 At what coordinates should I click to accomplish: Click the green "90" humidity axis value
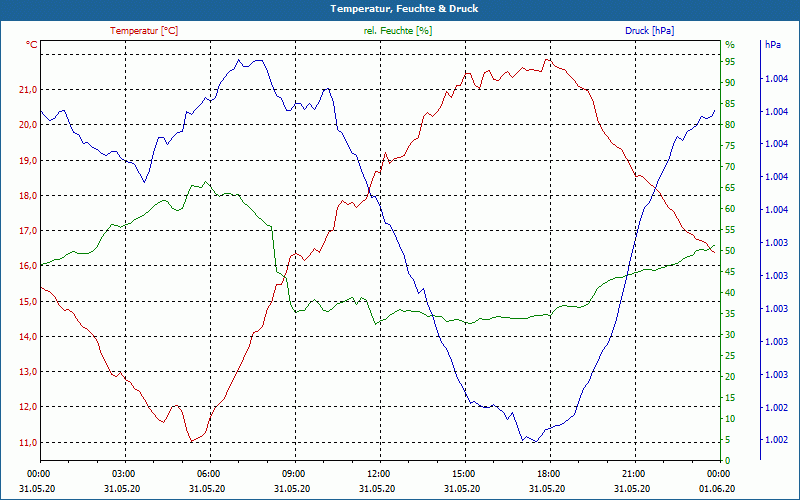click(730, 83)
